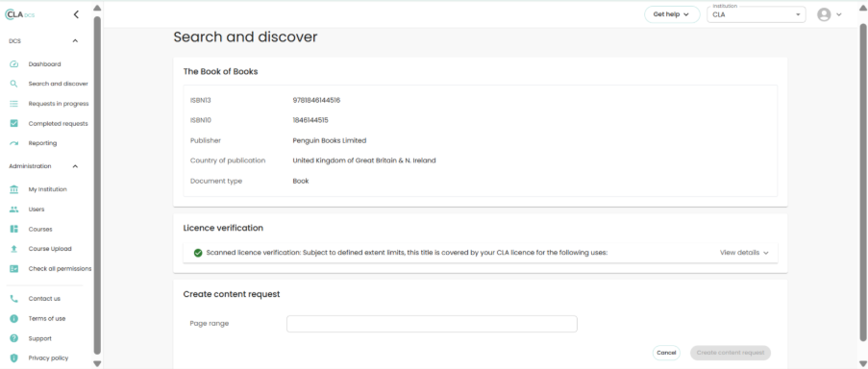Click the Course Upload arrow icon
The image size is (868, 369).
pyautogui.click(x=14, y=249)
